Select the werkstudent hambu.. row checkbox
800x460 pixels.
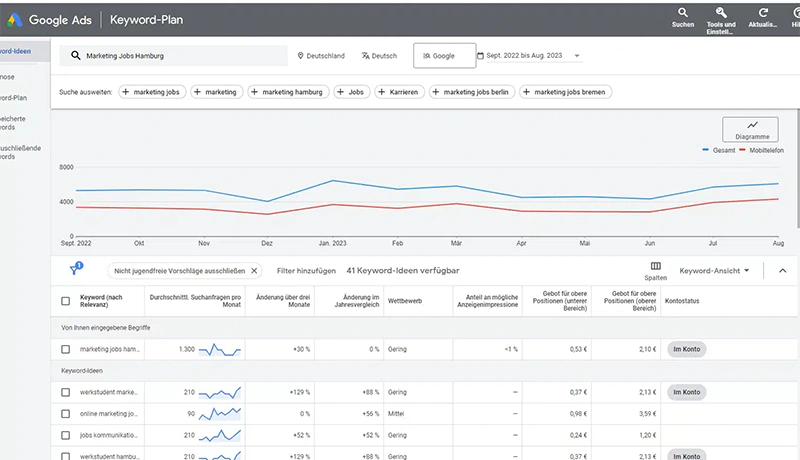65,456
